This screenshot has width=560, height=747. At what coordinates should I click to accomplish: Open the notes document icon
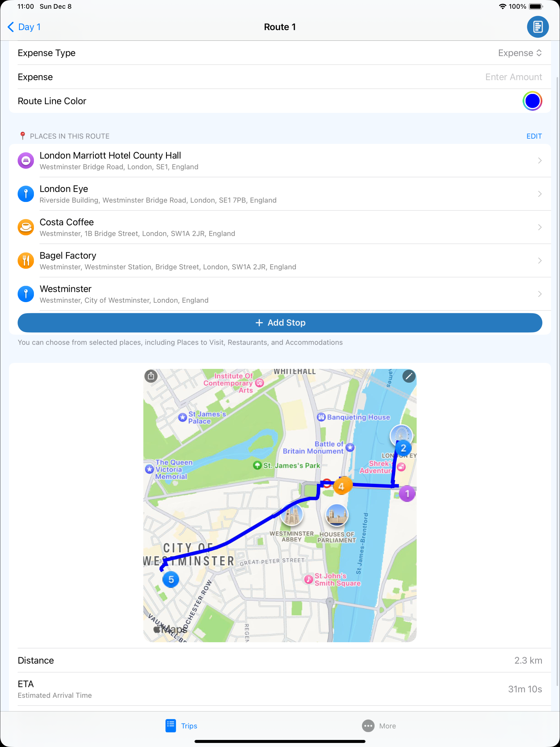pos(537,27)
